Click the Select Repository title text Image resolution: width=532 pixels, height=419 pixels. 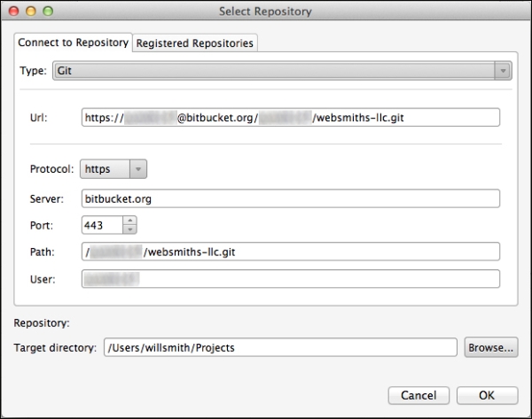265,12
